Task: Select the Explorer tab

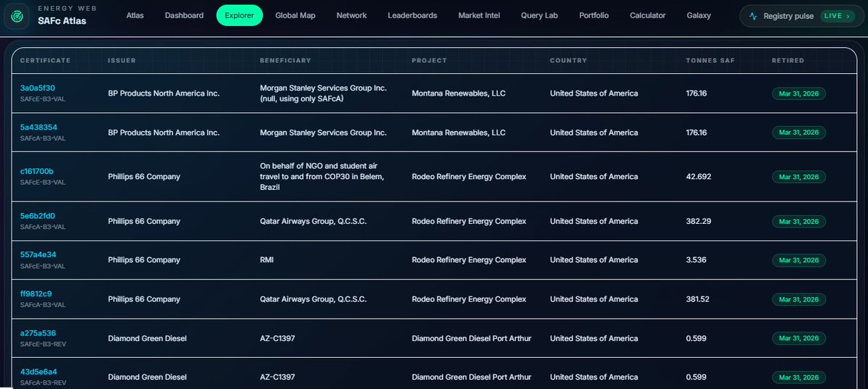Action: [x=239, y=15]
